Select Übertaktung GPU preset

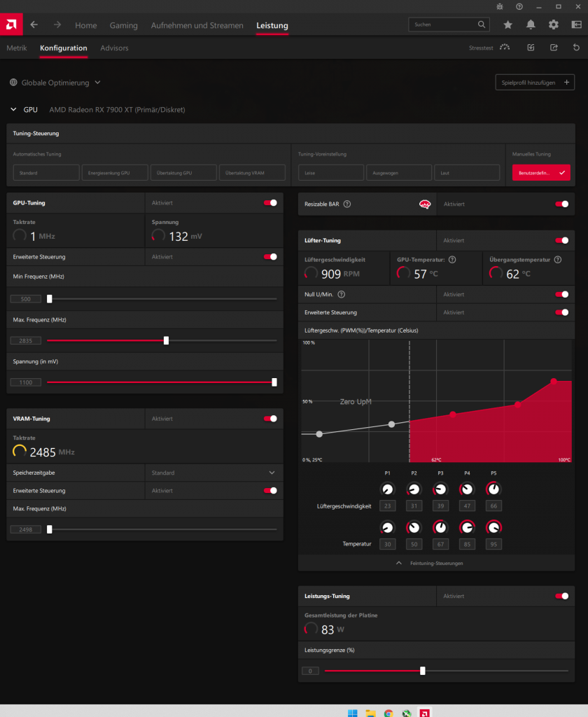click(x=183, y=173)
